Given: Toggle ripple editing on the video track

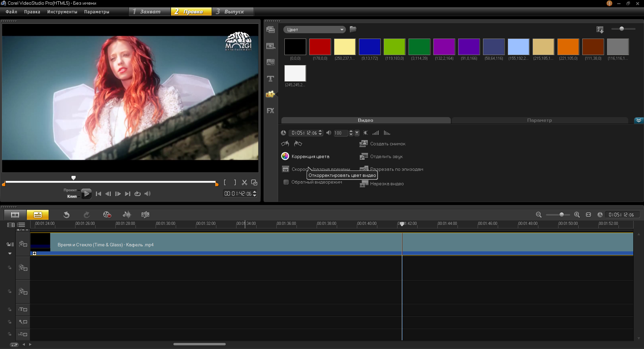Looking at the screenshot, I should tap(10, 244).
